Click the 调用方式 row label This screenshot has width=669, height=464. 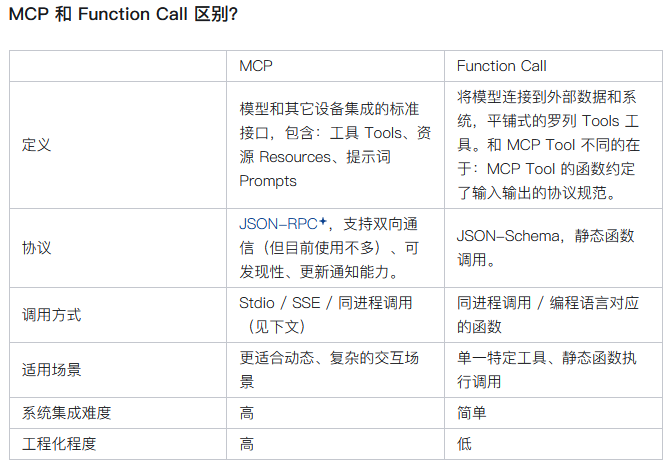click(52, 314)
